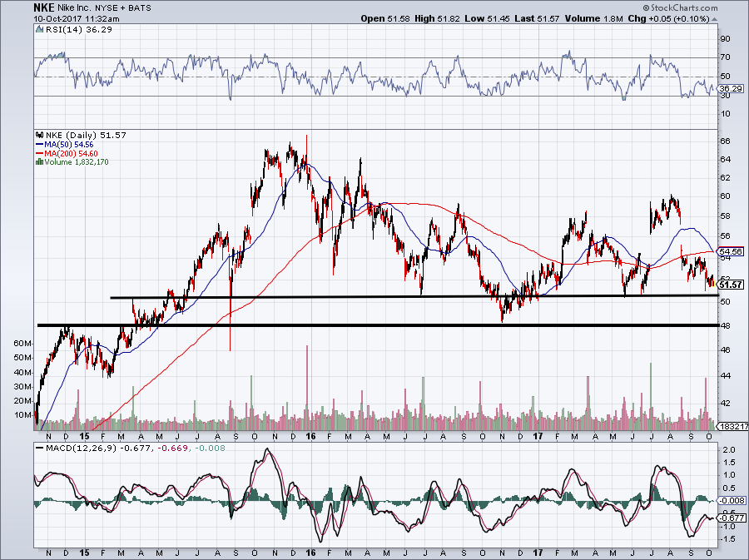The width and height of the screenshot is (749, 560).
Task: Click the "Volume 1,832,170" legend label
Action: pos(77,161)
